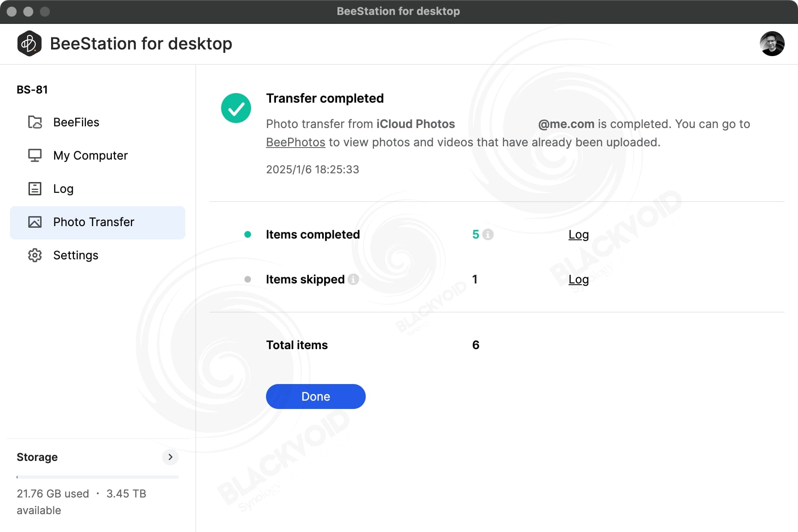Click the BeeStation logo icon
The width and height of the screenshot is (798, 532).
(29, 43)
